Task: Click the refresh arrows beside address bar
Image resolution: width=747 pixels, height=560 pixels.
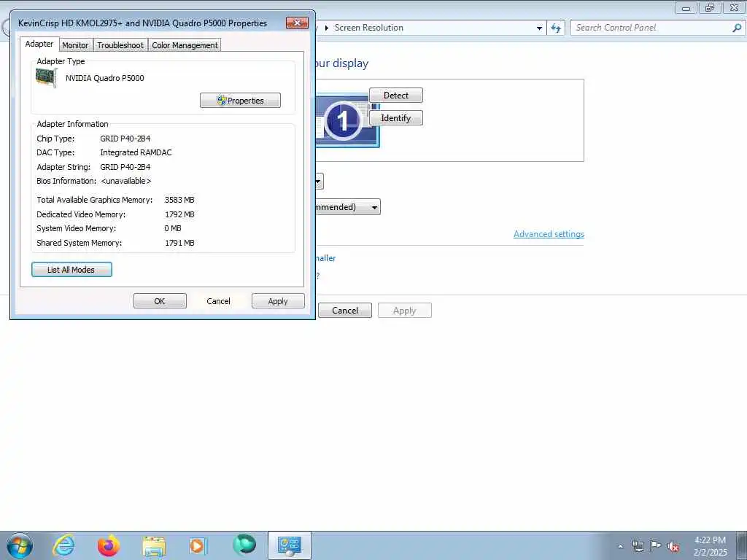Action: click(556, 28)
